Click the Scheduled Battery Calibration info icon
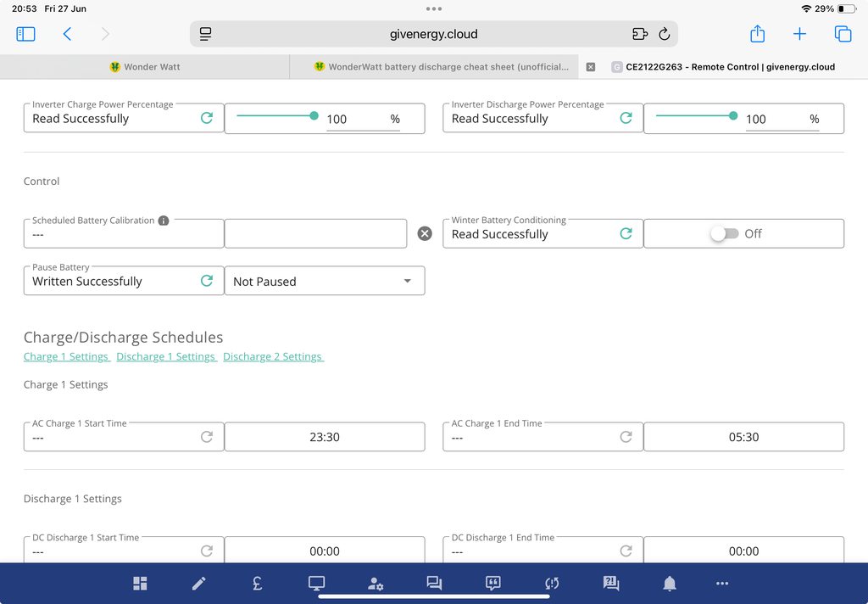868x604 pixels. 164,221
